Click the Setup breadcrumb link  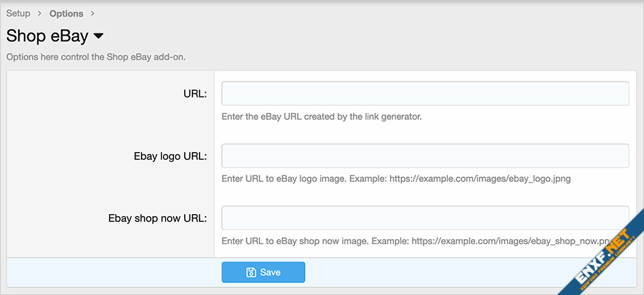[x=18, y=13]
